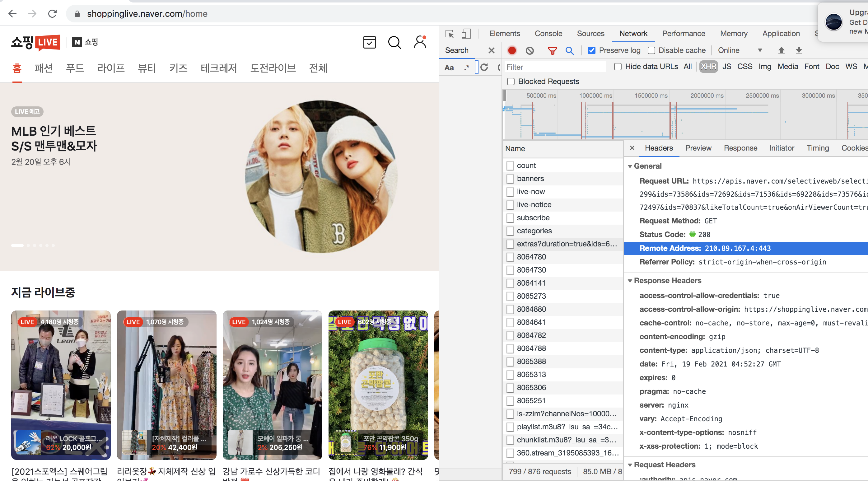Collapse the Response Headers section
The width and height of the screenshot is (868, 481).
point(630,281)
